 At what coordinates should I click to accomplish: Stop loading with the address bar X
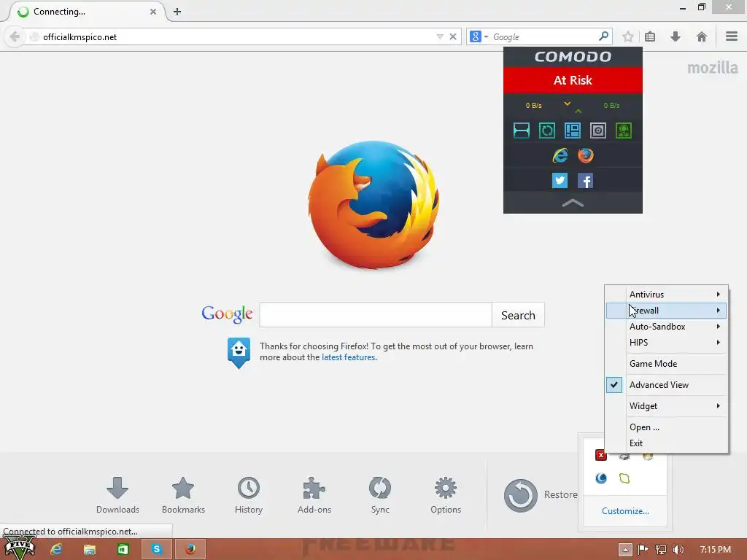453,36
